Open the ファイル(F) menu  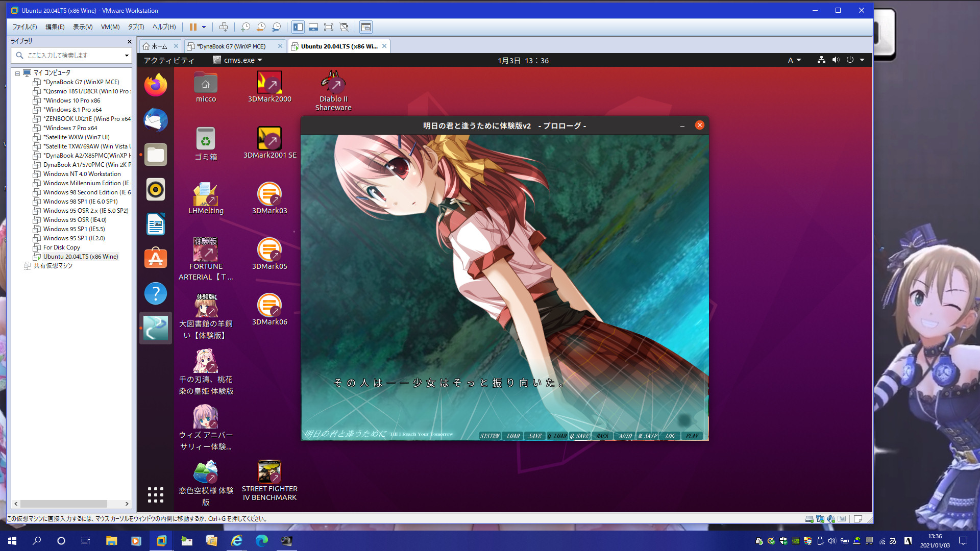24,27
